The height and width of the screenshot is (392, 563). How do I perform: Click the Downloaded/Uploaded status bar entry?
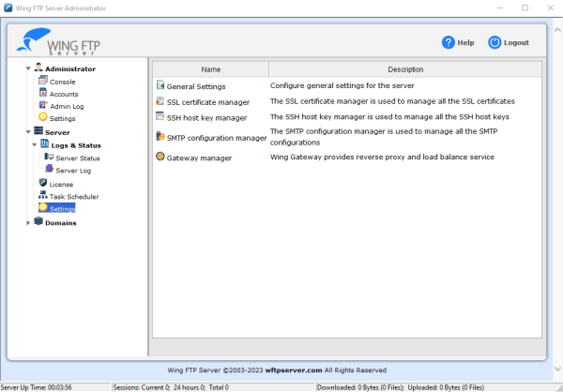401,387
